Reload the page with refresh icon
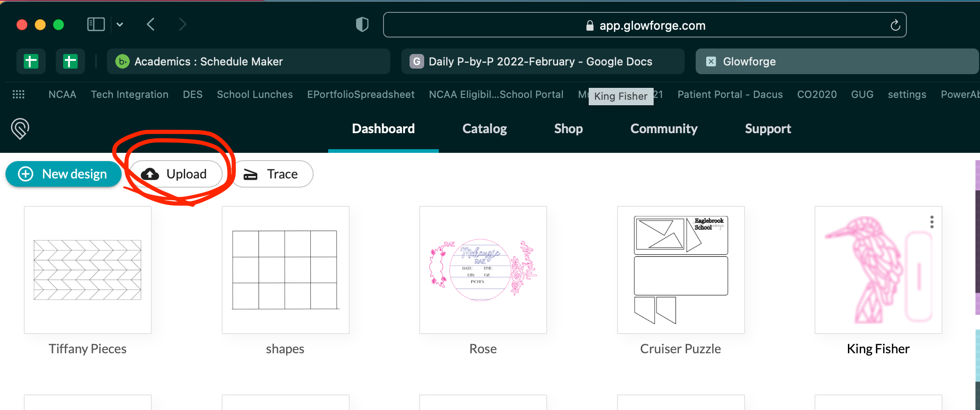980x410 pixels. click(x=895, y=25)
